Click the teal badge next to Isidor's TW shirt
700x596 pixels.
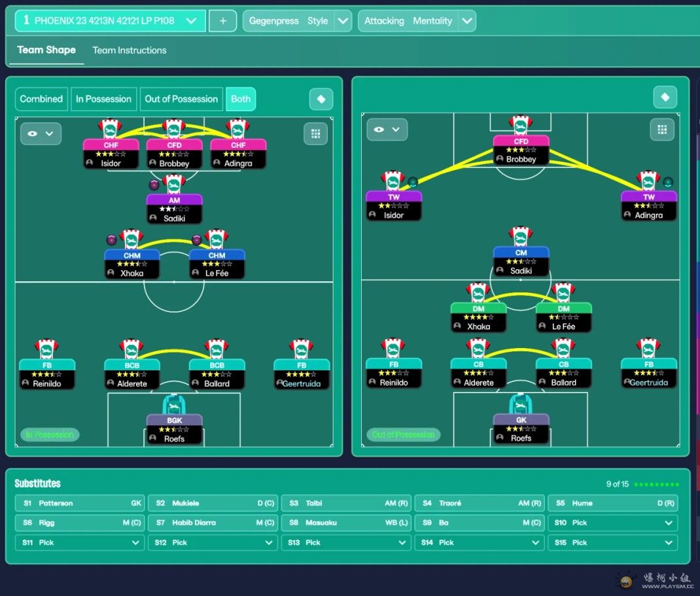pos(413,182)
